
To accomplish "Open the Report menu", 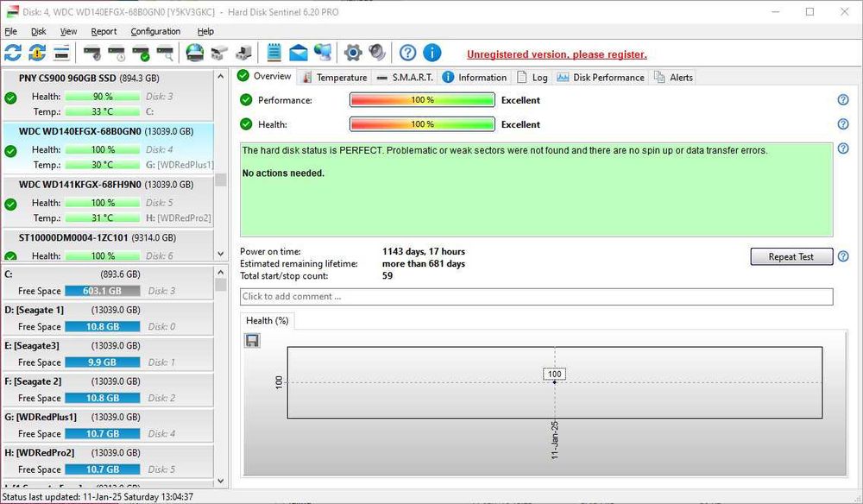I will [104, 31].
